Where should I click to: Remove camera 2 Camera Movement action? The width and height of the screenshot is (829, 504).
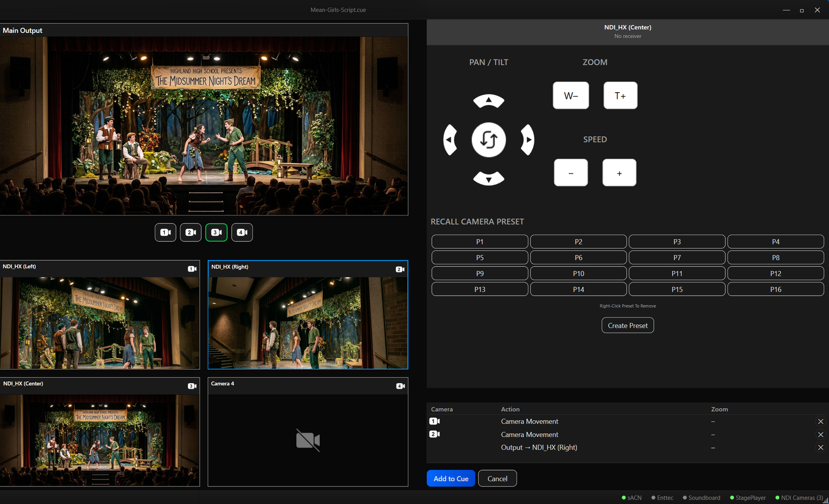[x=821, y=435]
